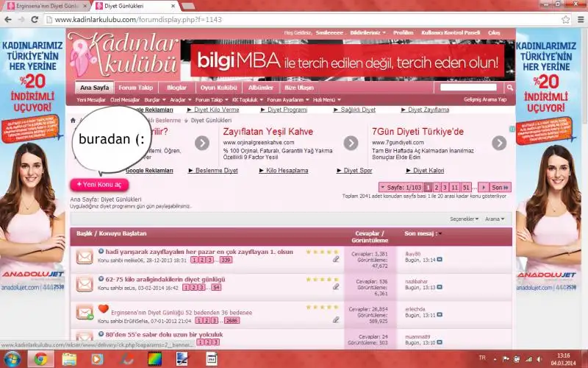Click envelope icon of 62-75 kilo thread
Viewport: 588px width, 368px height.
click(x=85, y=284)
